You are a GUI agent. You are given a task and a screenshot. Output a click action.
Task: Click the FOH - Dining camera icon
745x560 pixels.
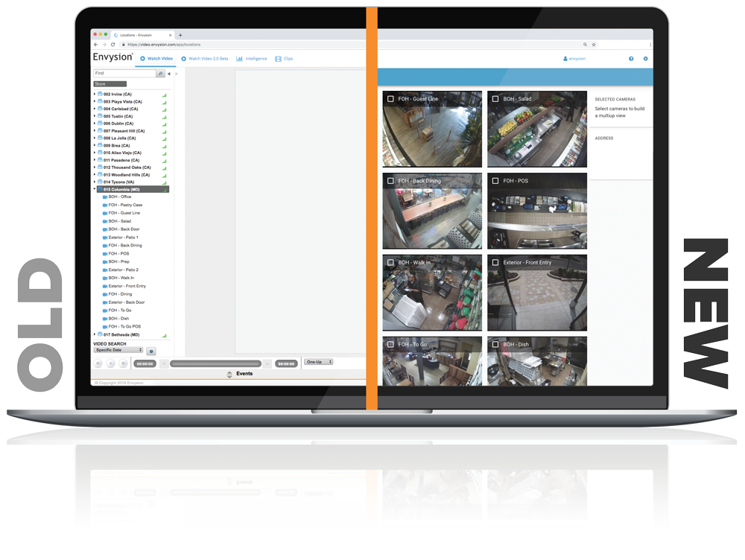tap(105, 294)
